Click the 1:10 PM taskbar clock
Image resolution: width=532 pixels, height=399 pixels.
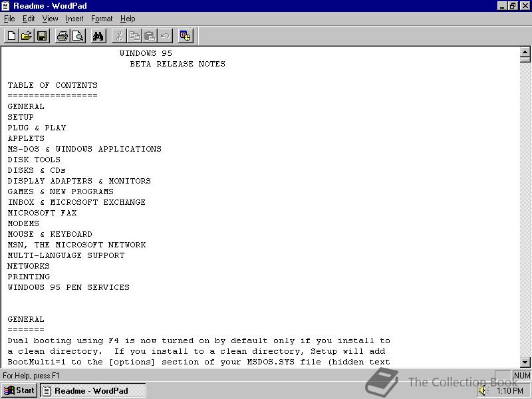[x=510, y=391]
